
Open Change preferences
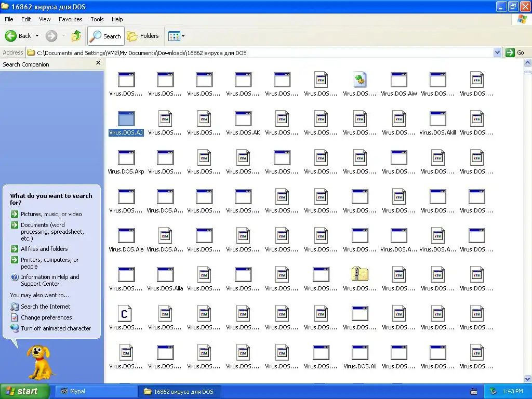pyautogui.click(x=46, y=317)
